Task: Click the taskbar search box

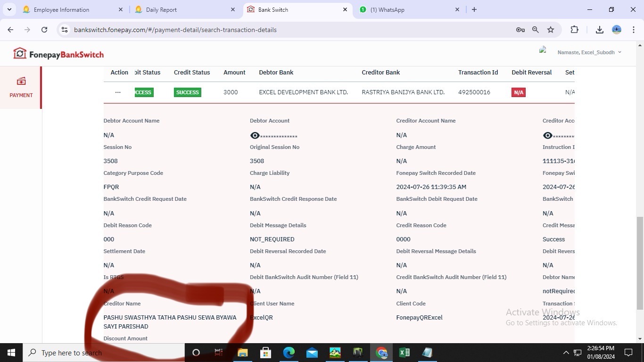Action: [x=104, y=353]
